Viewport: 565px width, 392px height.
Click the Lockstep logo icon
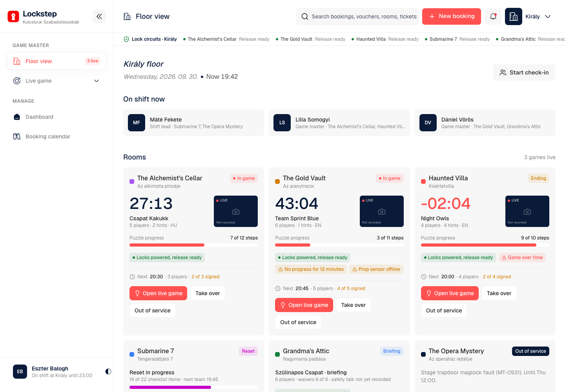click(x=13, y=16)
